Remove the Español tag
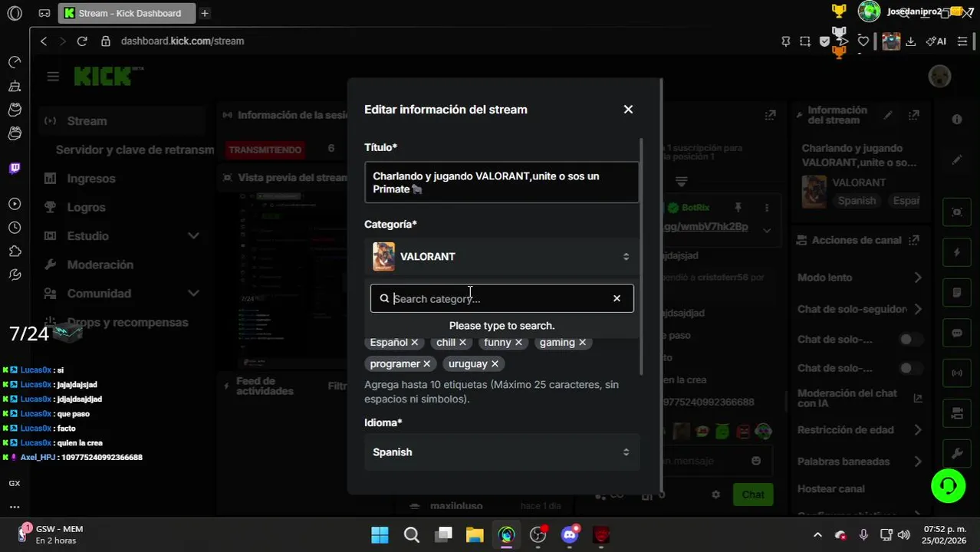 [414, 343]
